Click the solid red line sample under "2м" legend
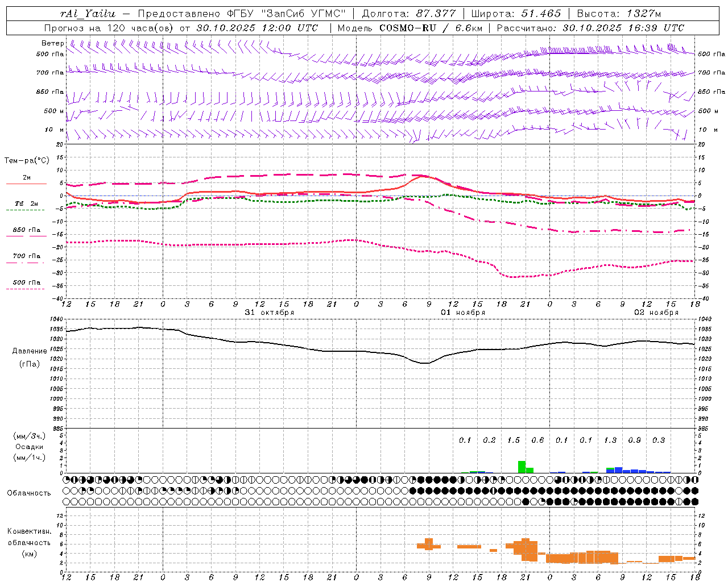The width and height of the screenshot is (728, 582). 26,184
